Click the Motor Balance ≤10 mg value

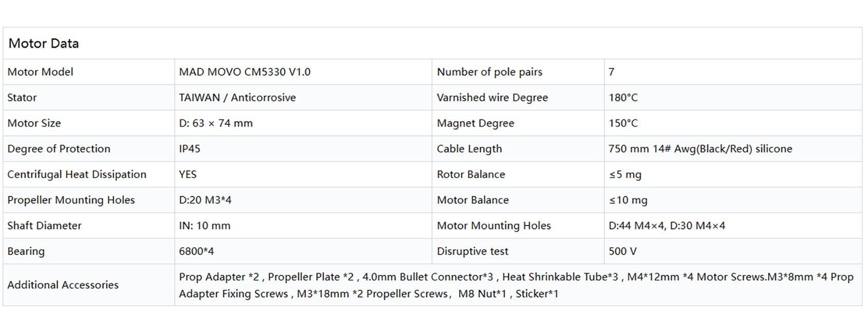point(628,200)
